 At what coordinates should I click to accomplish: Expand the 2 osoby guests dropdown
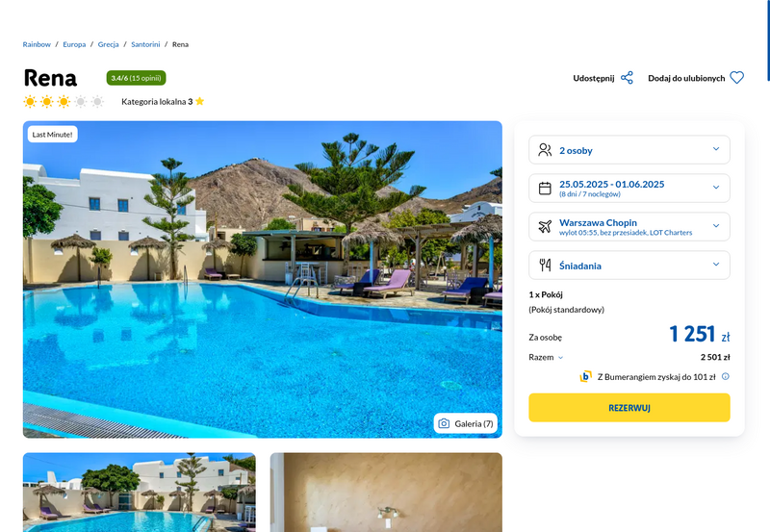(629, 150)
